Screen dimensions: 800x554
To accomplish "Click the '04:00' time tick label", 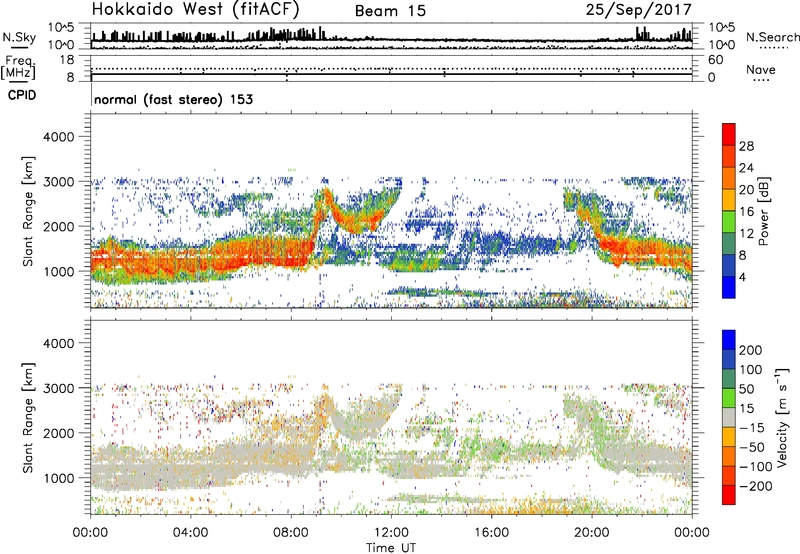I will pos(190,533).
